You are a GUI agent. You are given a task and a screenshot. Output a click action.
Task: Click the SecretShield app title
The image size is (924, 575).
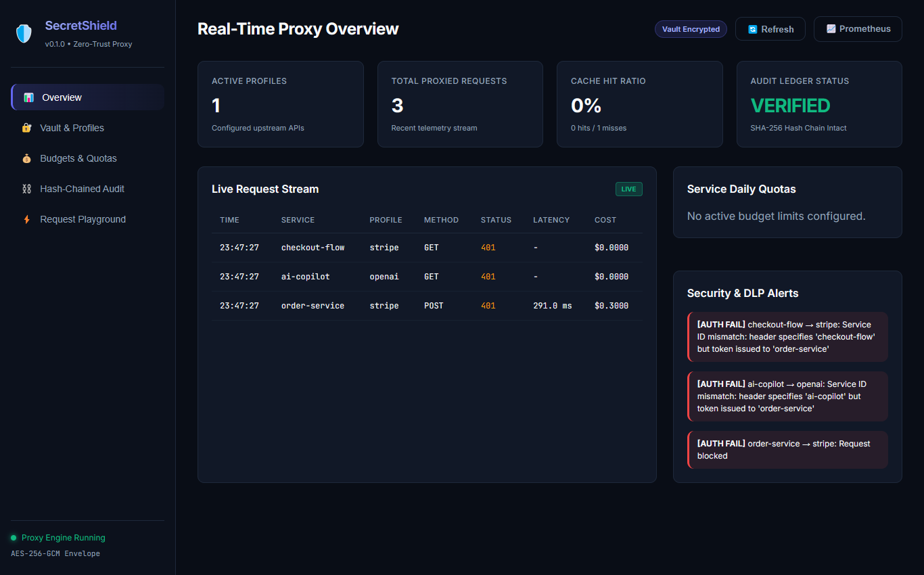(x=81, y=26)
